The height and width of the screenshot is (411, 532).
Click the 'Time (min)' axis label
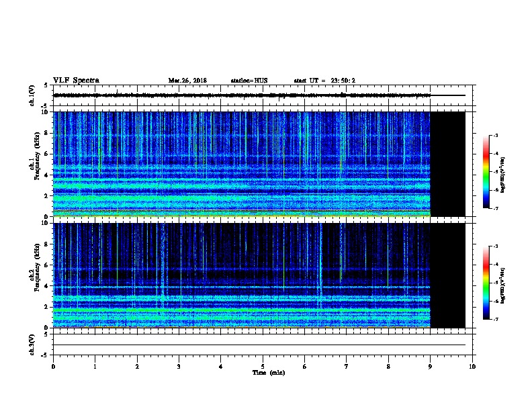click(269, 373)
